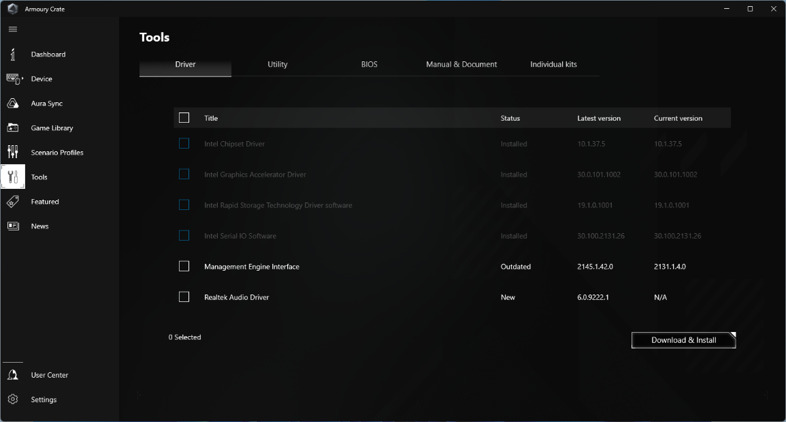Open the Game Library icon
Viewport: 786px width, 422px height.
pos(13,128)
